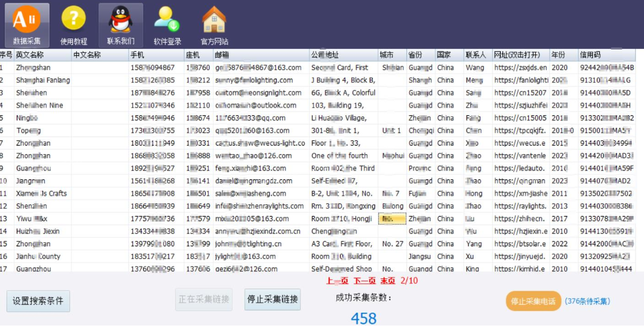Select 'Li Huaqiao Village,' address cell
Viewport: 644px width, 329px height.
pos(344,118)
